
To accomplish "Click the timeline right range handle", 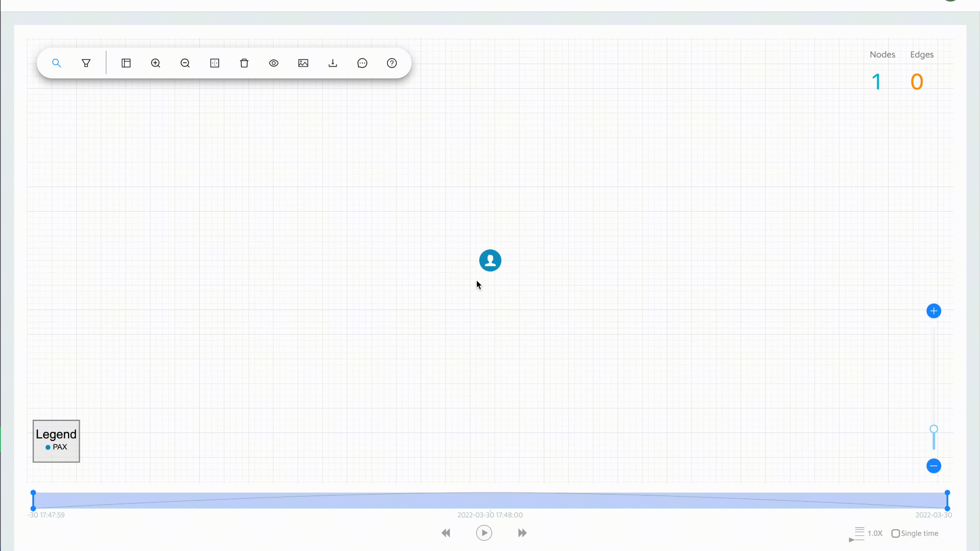I will coord(947,500).
